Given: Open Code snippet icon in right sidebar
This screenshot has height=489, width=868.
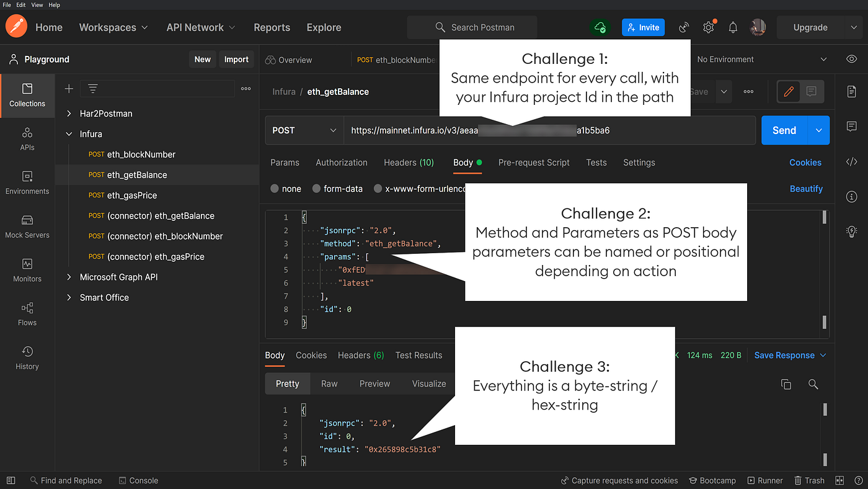Looking at the screenshot, I should [x=851, y=162].
